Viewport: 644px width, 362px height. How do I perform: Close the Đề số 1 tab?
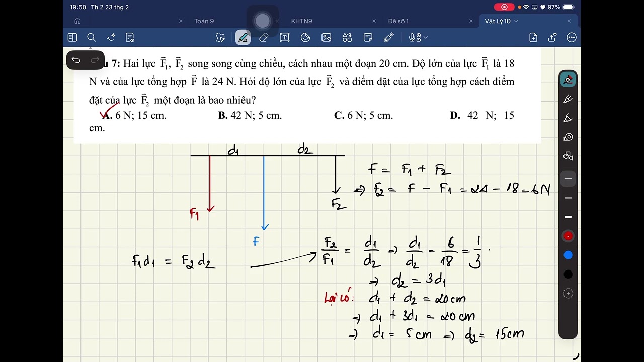pyautogui.click(x=471, y=21)
